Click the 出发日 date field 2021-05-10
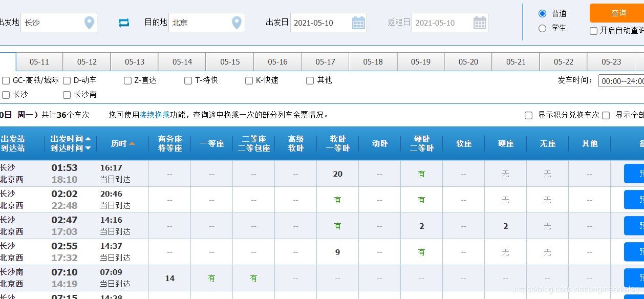This screenshot has height=299, width=644. pyautogui.click(x=328, y=23)
